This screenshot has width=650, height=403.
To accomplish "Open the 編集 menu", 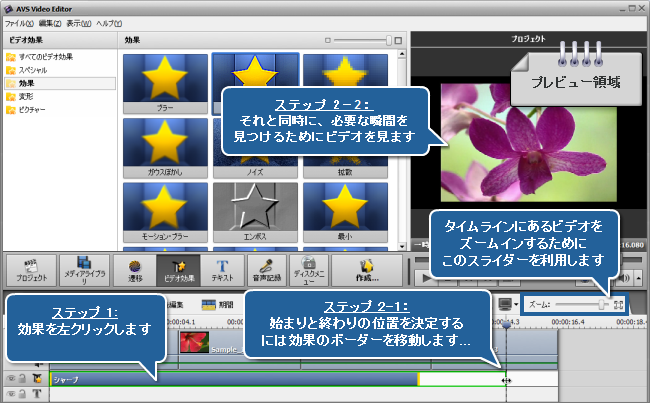I will pyautogui.click(x=50, y=24).
